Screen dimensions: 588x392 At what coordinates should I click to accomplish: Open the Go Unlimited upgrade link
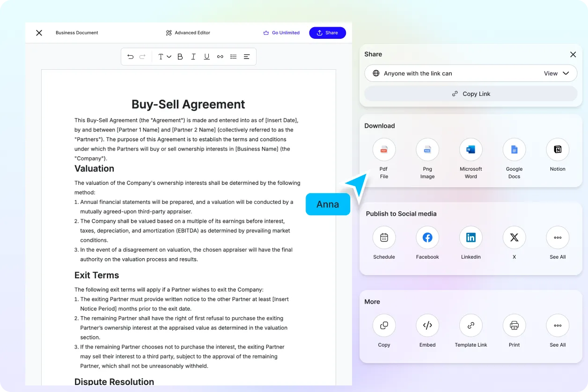281,33
